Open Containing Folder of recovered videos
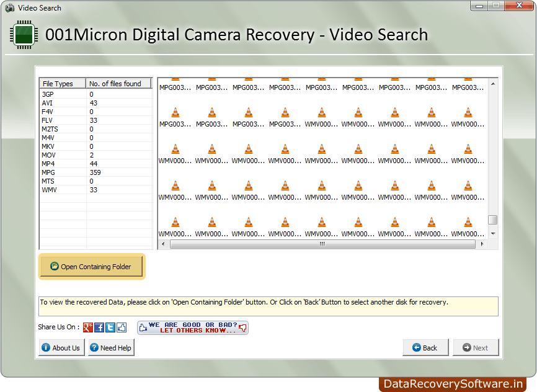 pos(92,267)
